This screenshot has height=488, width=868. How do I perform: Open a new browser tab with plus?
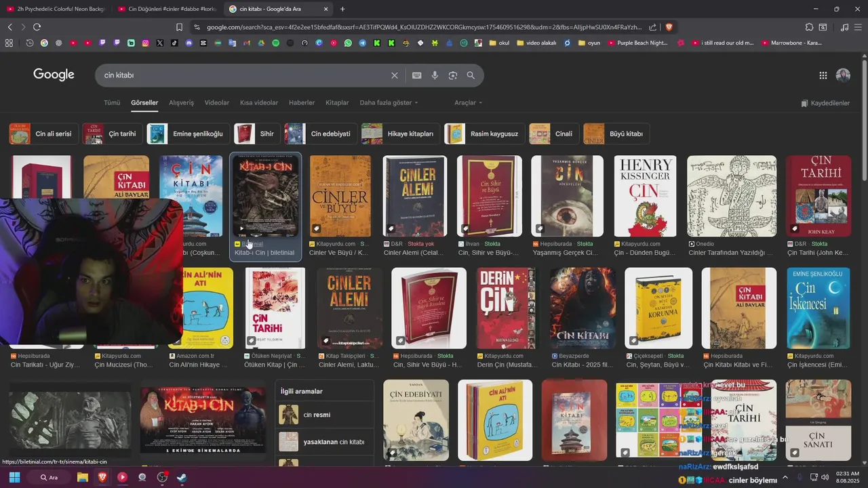(342, 9)
